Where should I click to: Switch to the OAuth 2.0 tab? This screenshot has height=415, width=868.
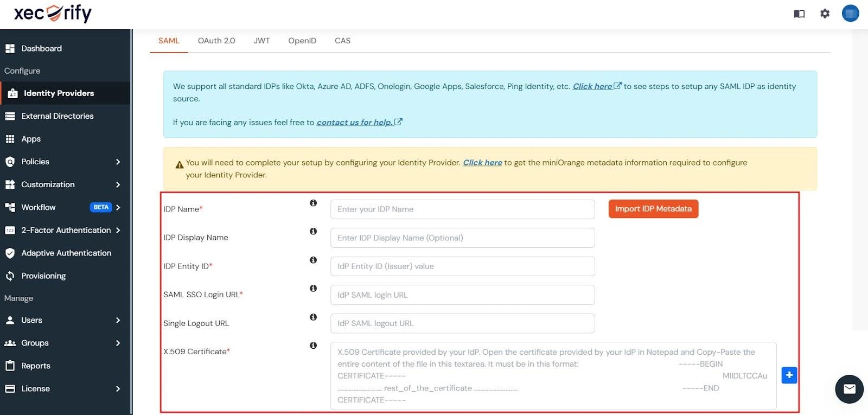click(x=216, y=41)
